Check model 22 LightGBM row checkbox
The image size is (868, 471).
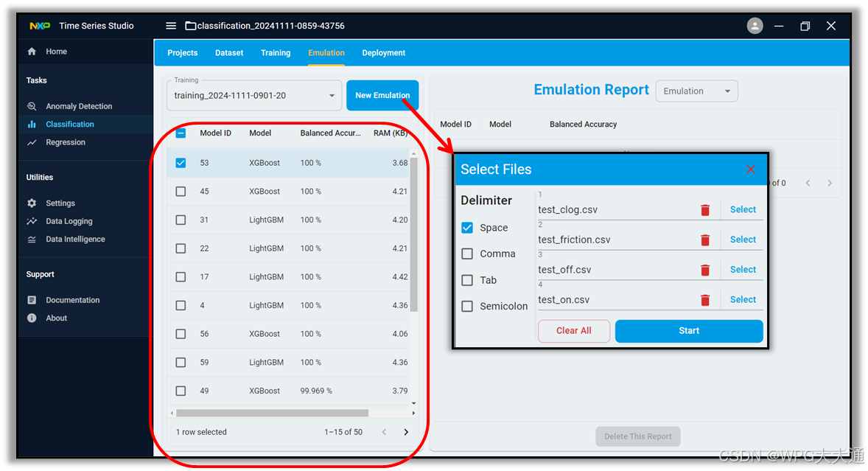click(x=181, y=248)
